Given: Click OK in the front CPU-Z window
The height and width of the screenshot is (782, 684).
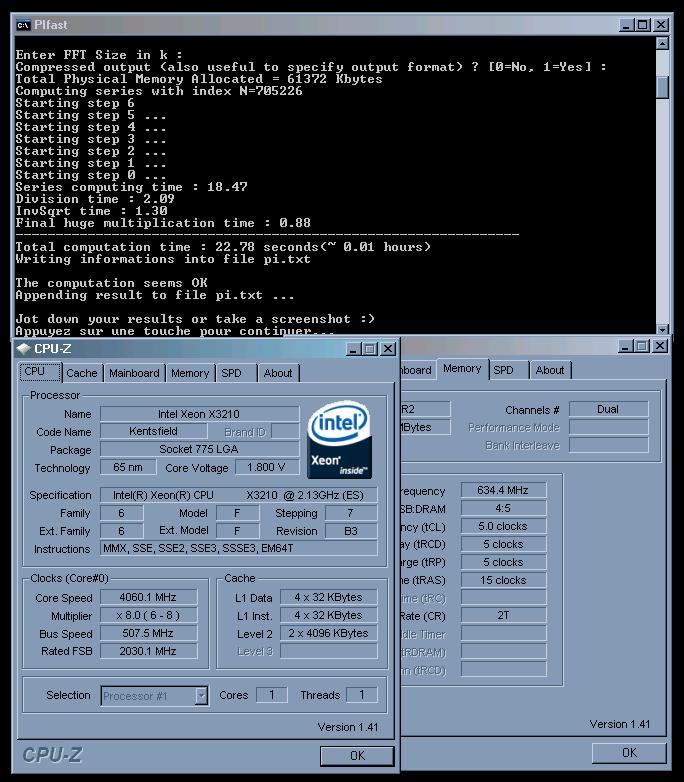Looking at the screenshot, I should pyautogui.click(x=357, y=756).
